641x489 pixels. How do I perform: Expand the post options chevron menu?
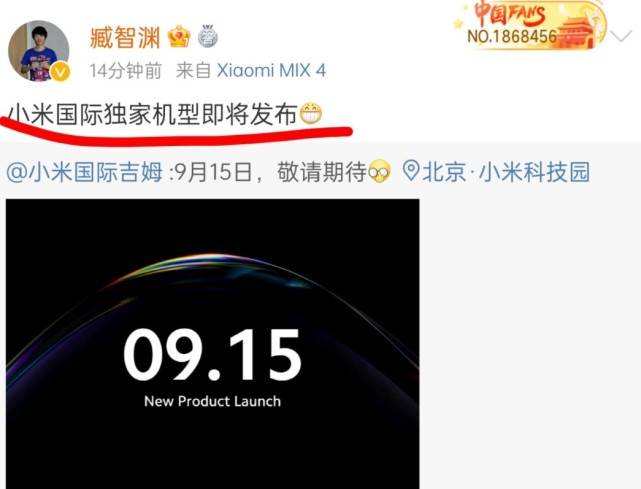coord(622,37)
